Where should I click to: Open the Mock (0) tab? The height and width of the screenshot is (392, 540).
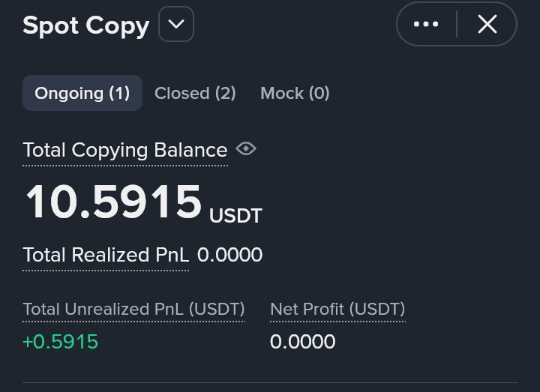click(295, 93)
